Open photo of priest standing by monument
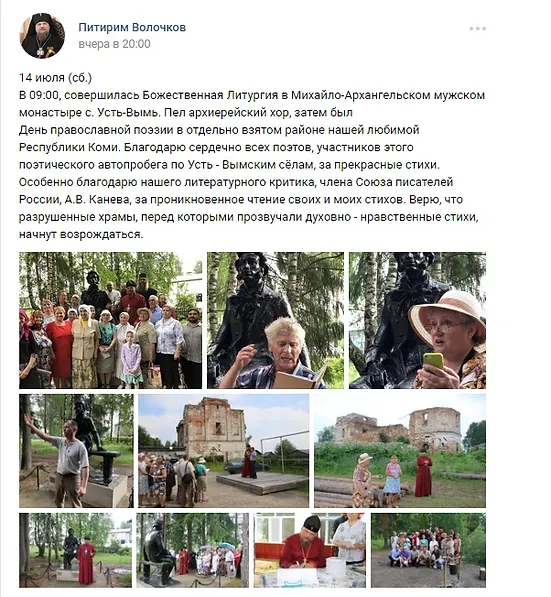 pyautogui.click(x=75, y=550)
